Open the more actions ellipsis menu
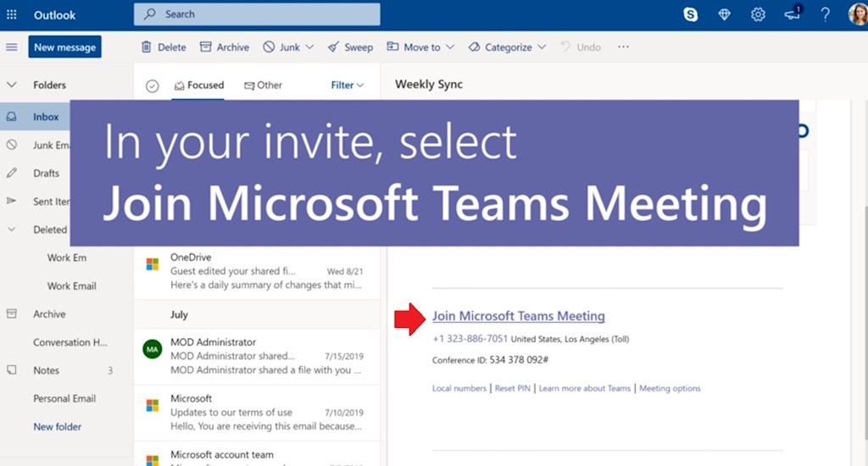868x466 pixels. 623,47
